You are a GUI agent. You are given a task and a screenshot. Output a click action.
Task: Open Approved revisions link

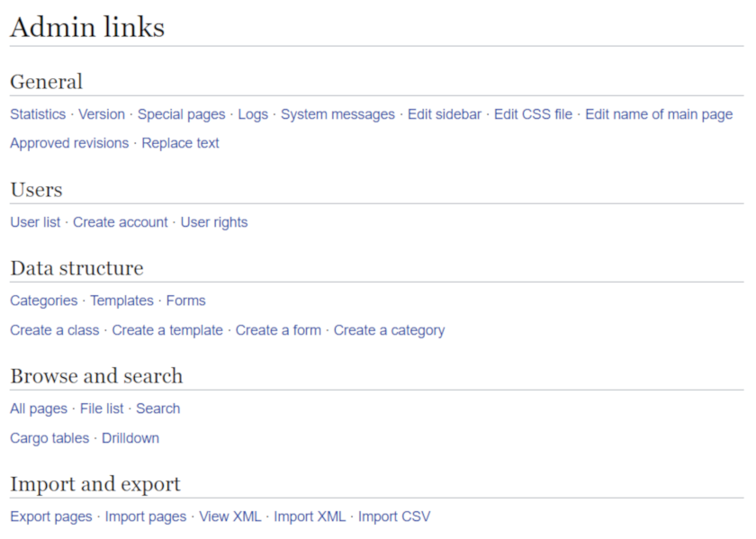69,143
